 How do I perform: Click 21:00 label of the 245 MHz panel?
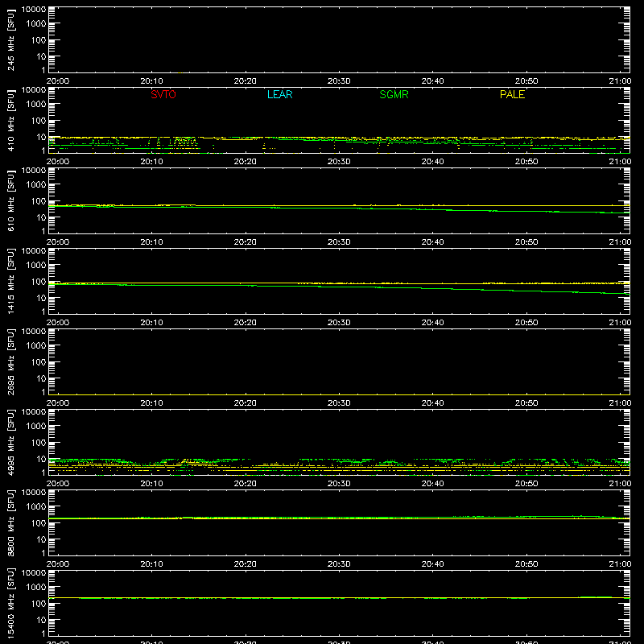coord(620,81)
